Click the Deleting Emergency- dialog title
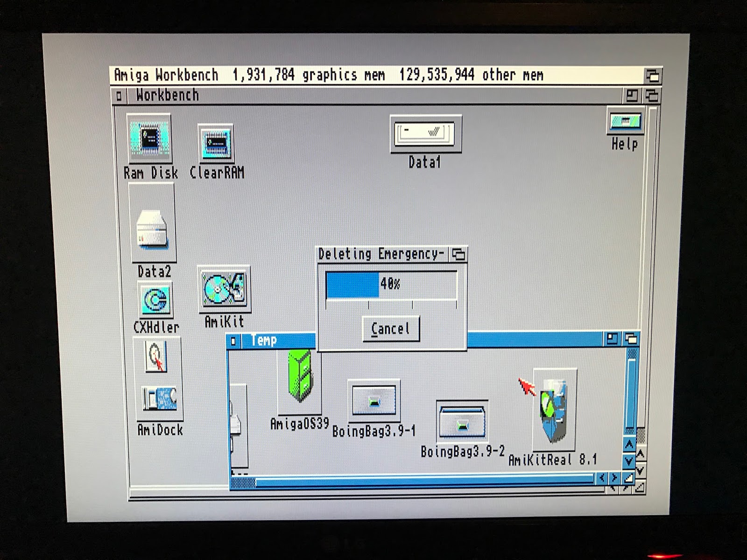The height and width of the screenshot is (560, 747). [380, 254]
